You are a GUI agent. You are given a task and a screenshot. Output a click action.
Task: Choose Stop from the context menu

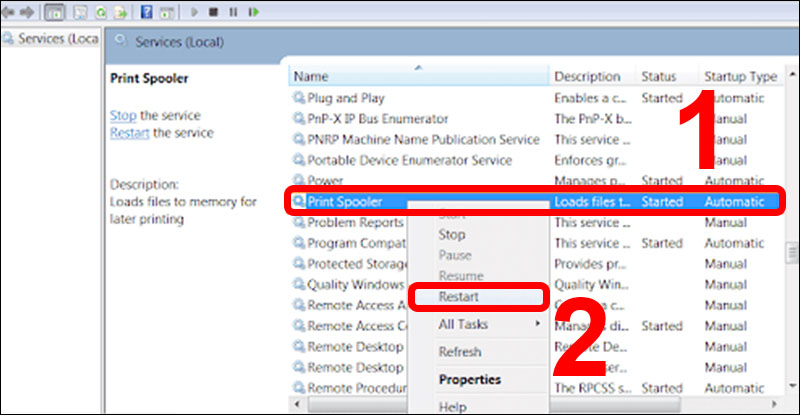coord(452,234)
